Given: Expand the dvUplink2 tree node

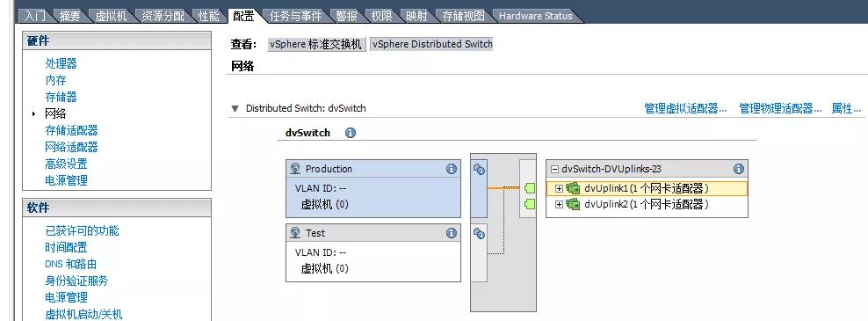Looking at the screenshot, I should [x=559, y=205].
